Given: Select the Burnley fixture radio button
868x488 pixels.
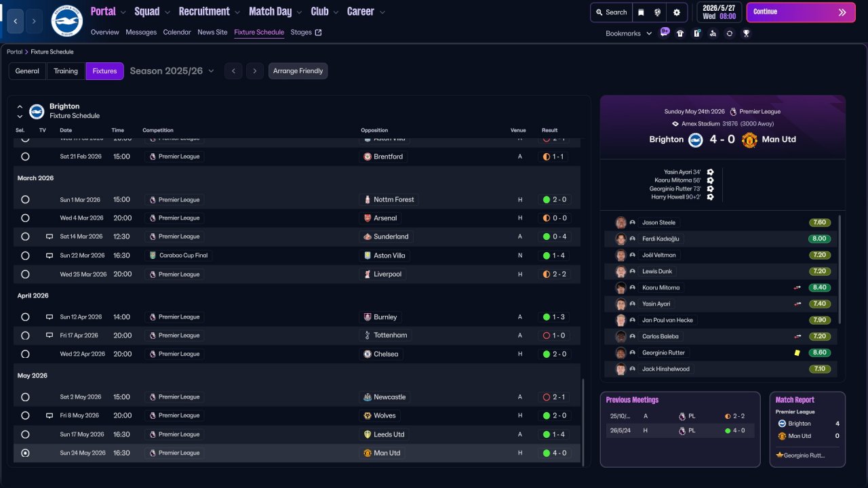Looking at the screenshot, I should click(25, 317).
